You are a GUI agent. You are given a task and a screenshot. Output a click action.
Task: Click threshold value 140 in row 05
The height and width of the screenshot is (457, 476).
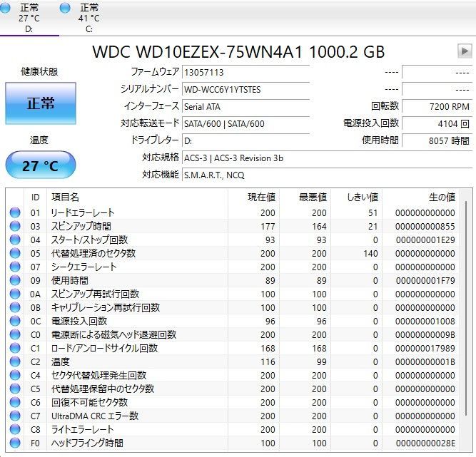[370, 254]
